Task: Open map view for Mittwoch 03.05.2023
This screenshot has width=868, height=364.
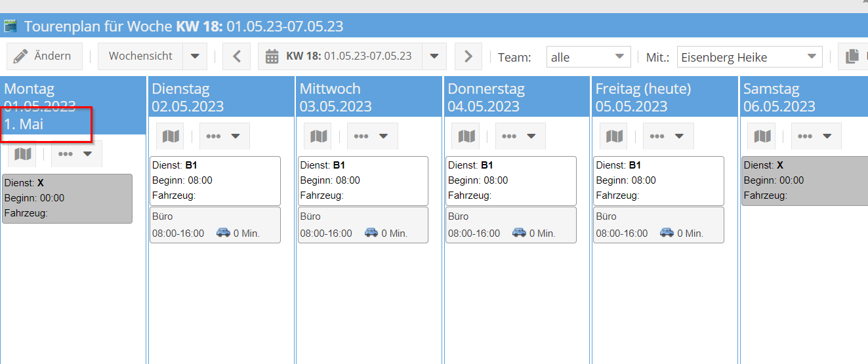Action: pyautogui.click(x=318, y=136)
